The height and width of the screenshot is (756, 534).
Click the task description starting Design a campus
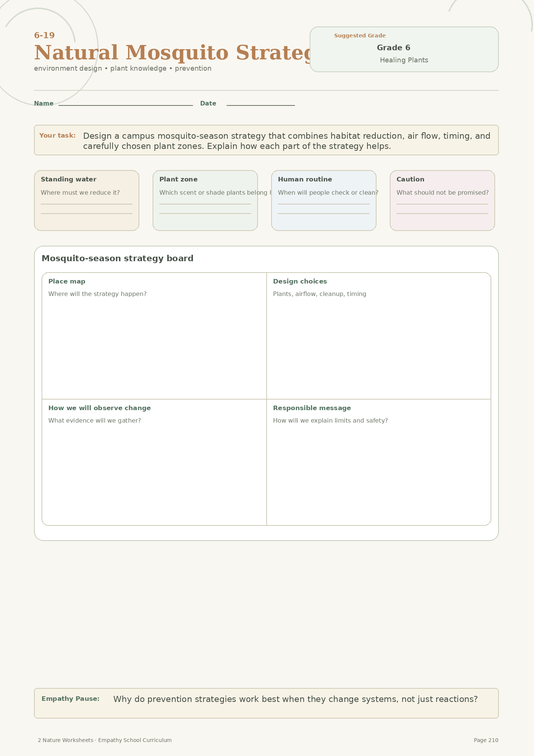coord(287,141)
